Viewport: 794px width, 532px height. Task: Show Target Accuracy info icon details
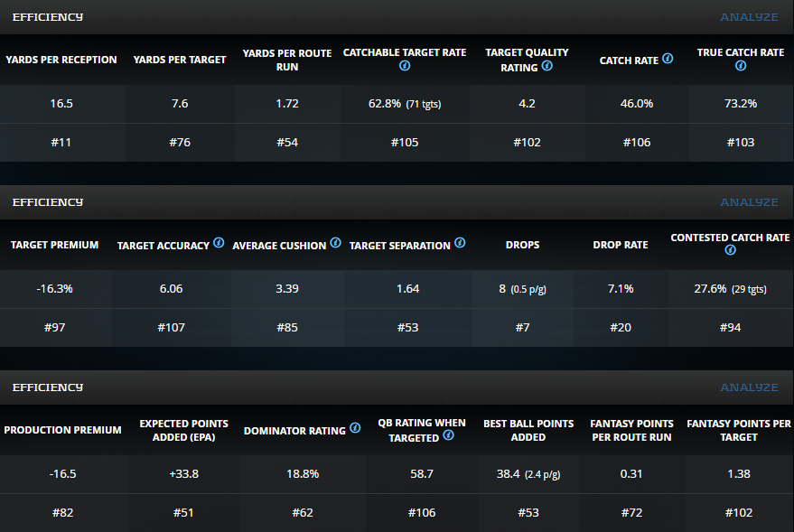click(x=218, y=244)
